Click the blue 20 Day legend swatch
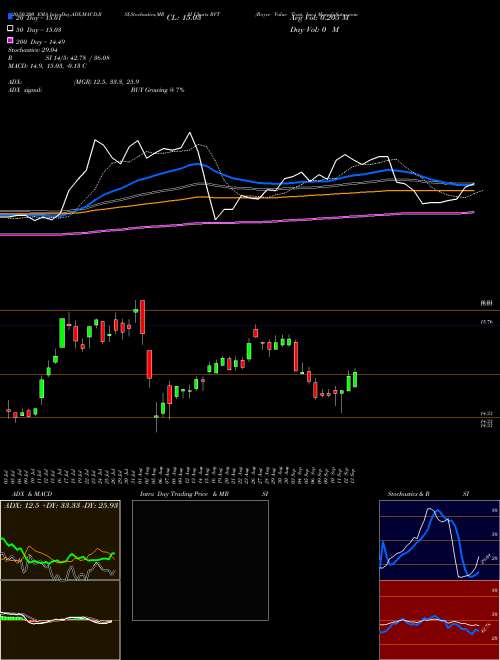Screen dimensions: 500x660 (x=11, y=17)
